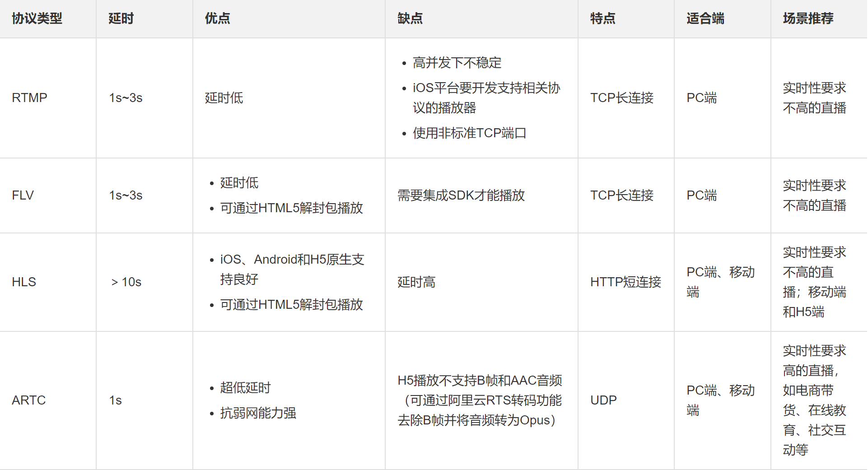Click the 适合端 column header

pos(705,19)
